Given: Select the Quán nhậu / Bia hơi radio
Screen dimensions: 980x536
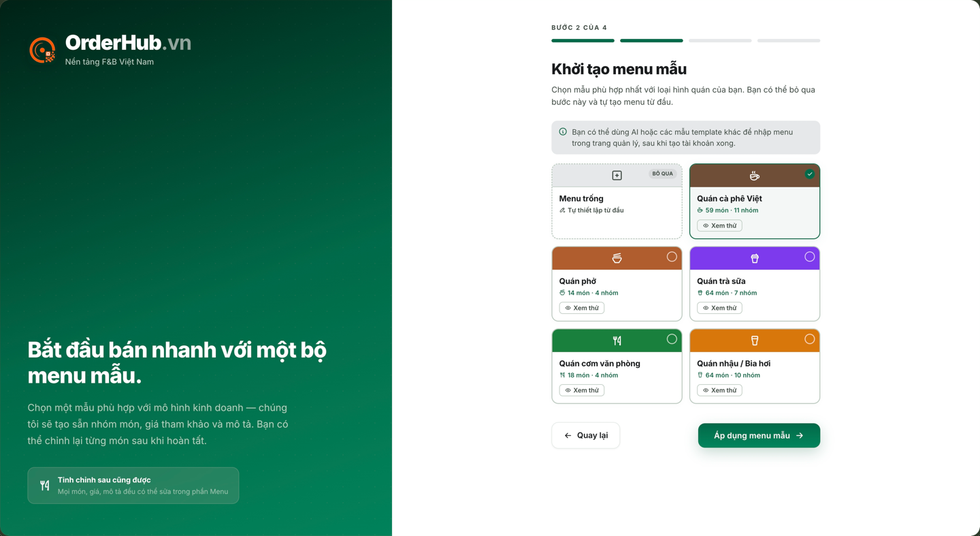Looking at the screenshot, I should point(809,339).
